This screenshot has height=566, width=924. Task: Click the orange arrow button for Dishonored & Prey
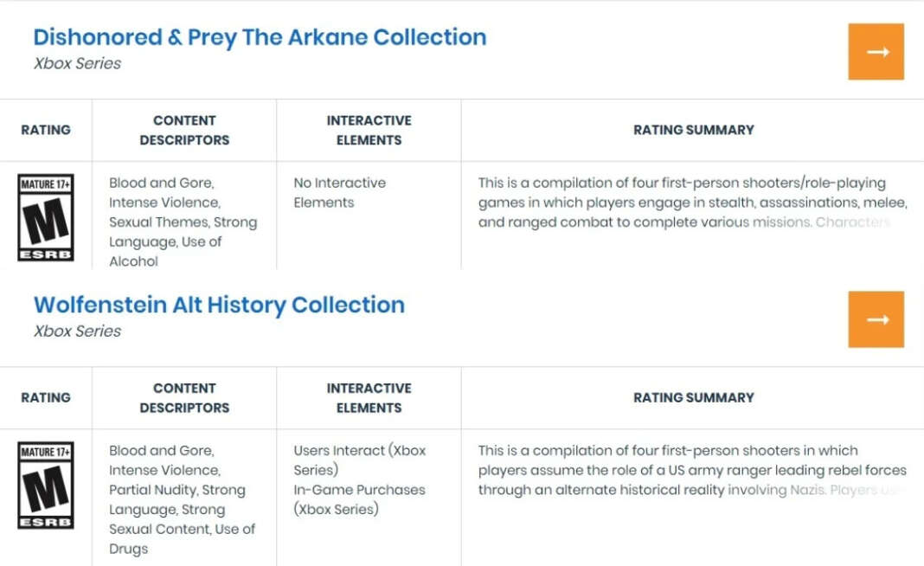[x=876, y=52]
